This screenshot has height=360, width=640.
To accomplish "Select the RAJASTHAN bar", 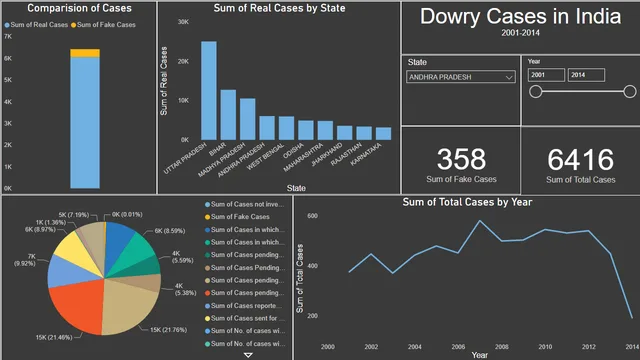I will pos(364,133).
